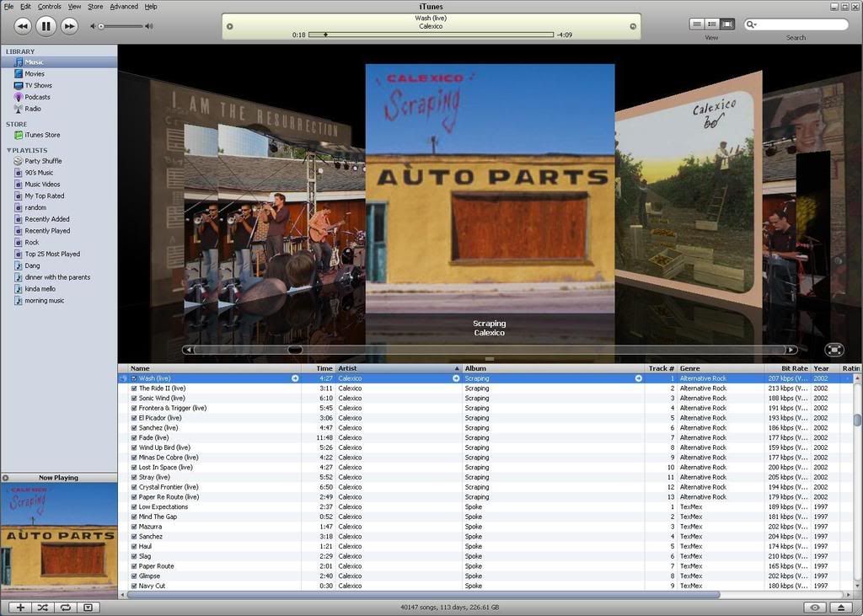This screenshot has height=616, width=863.
Task: Click the eject disc button
Action: [840, 608]
